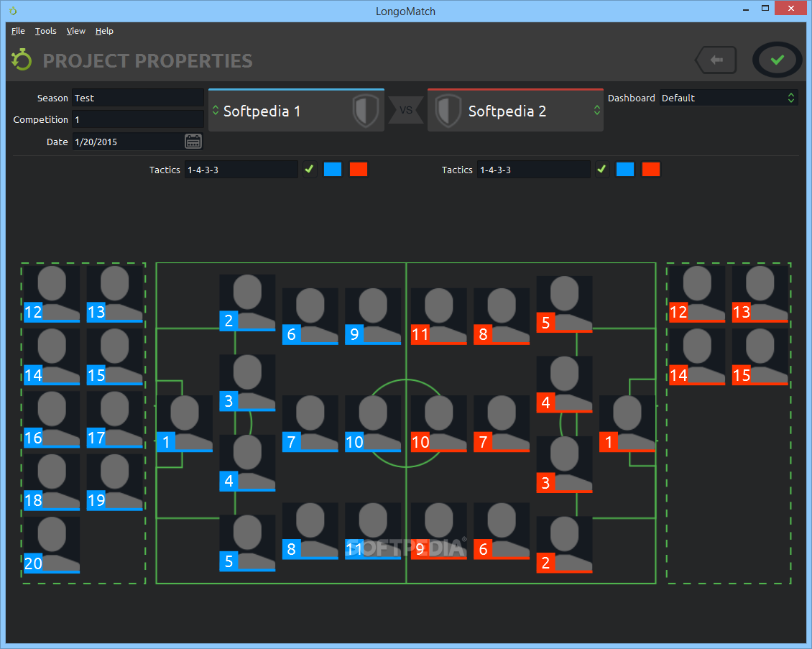Select red field player 10
This screenshot has height=649, width=812.
point(438,424)
